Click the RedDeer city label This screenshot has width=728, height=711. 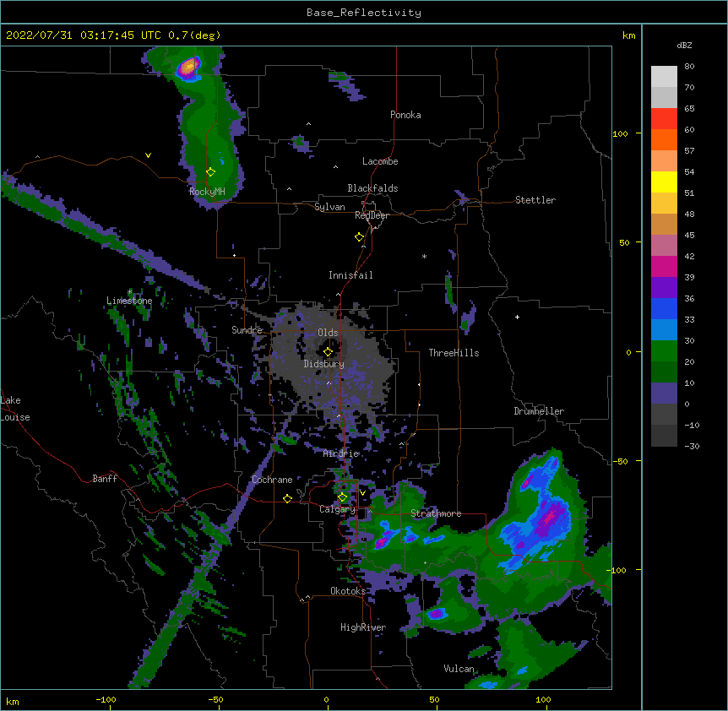[372, 215]
